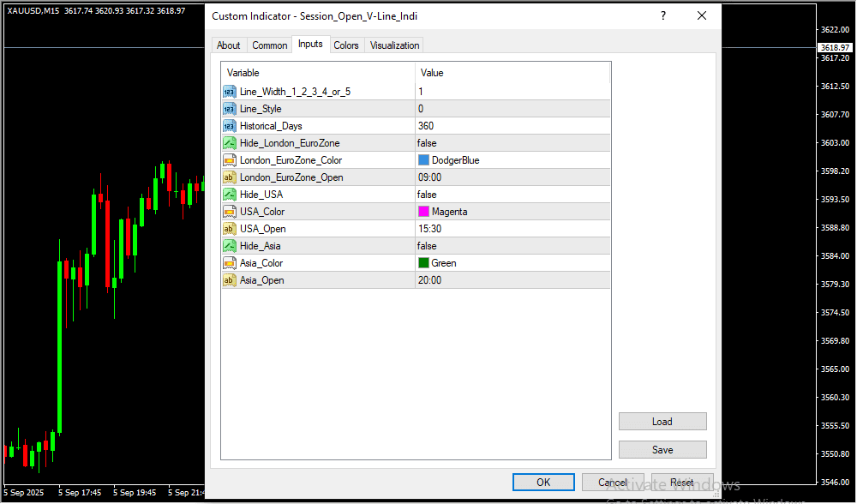Click the USA_Open string parameter icon
Image resolution: width=857 pixels, height=504 pixels.
[x=230, y=229]
